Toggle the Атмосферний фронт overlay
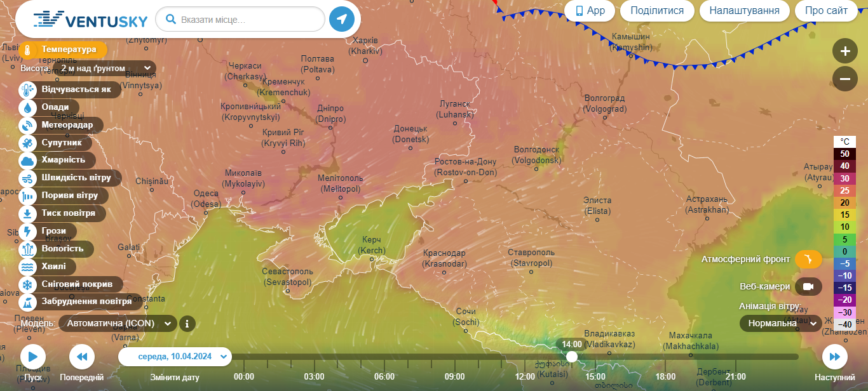 pos(808,259)
